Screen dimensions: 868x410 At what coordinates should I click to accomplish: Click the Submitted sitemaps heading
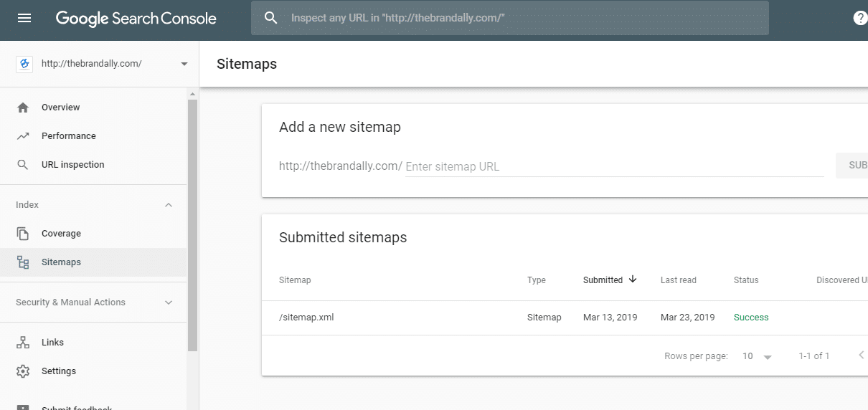pos(343,238)
